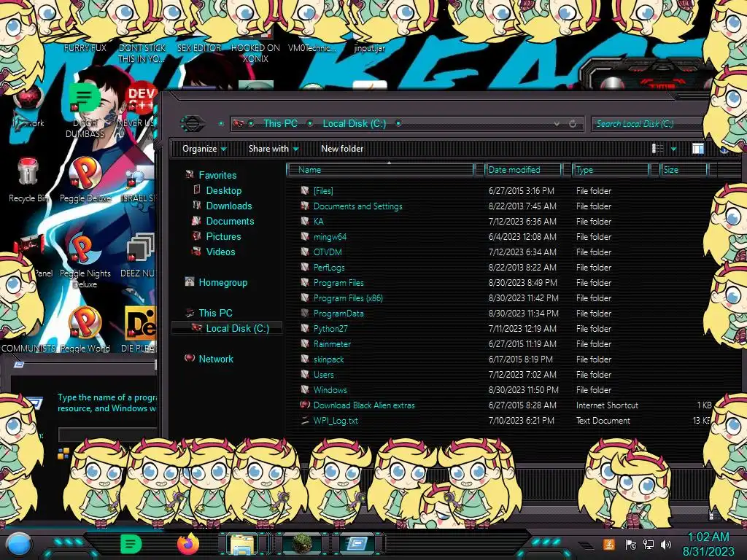Open the DIE PLEA... desktop icon

click(139, 330)
